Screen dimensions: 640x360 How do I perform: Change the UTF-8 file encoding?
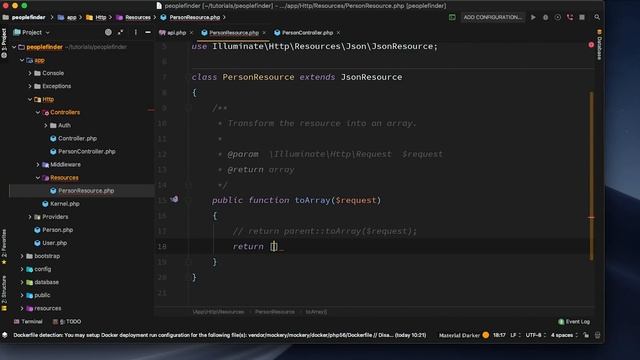[x=536, y=335]
